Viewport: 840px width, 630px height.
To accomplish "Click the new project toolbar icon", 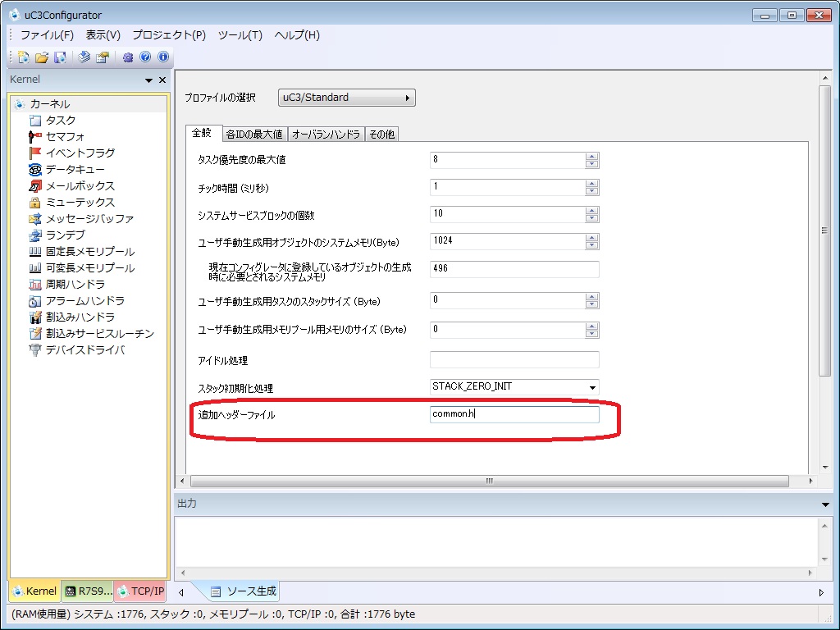I will (x=23, y=57).
